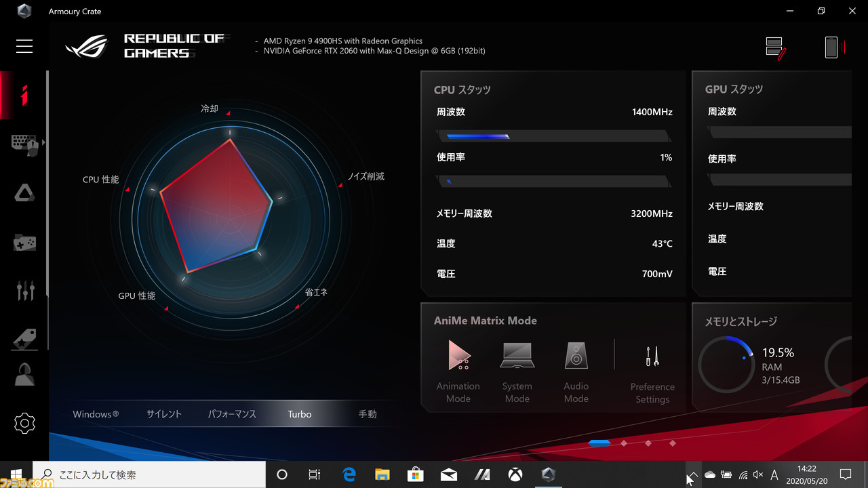The image size is (868, 488).
Task: Open the Game Library controller folder icon
Action: click(24, 242)
